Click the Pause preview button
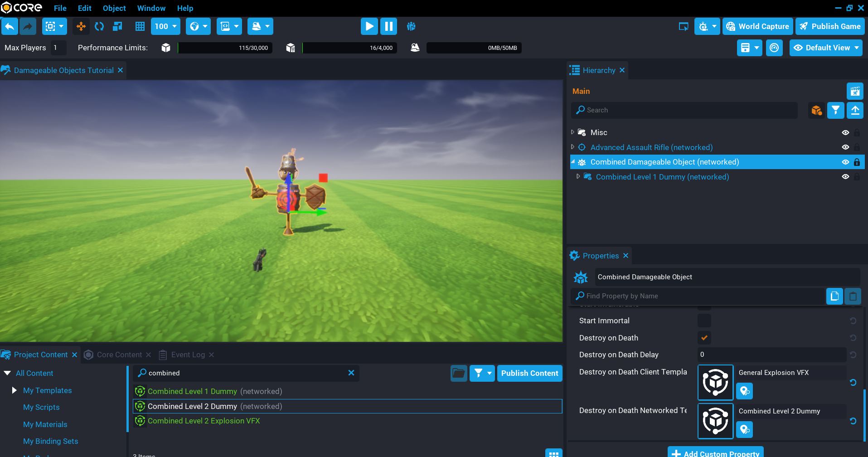This screenshot has height=457, width=868. click(x=388, y=26)
